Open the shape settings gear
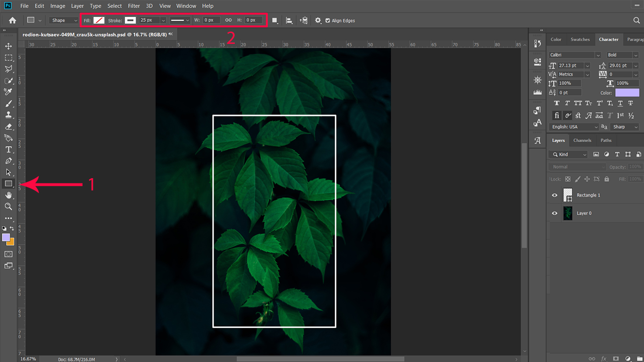 click(x=318, y=21)
